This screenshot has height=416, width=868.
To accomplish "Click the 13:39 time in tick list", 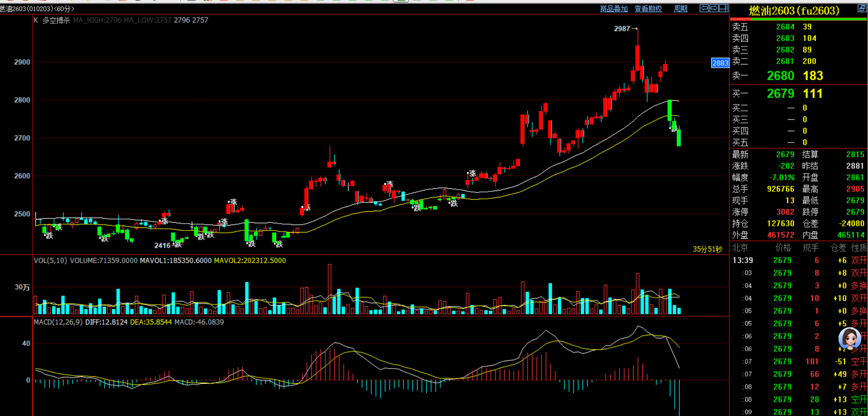I will tap(742, 260).
